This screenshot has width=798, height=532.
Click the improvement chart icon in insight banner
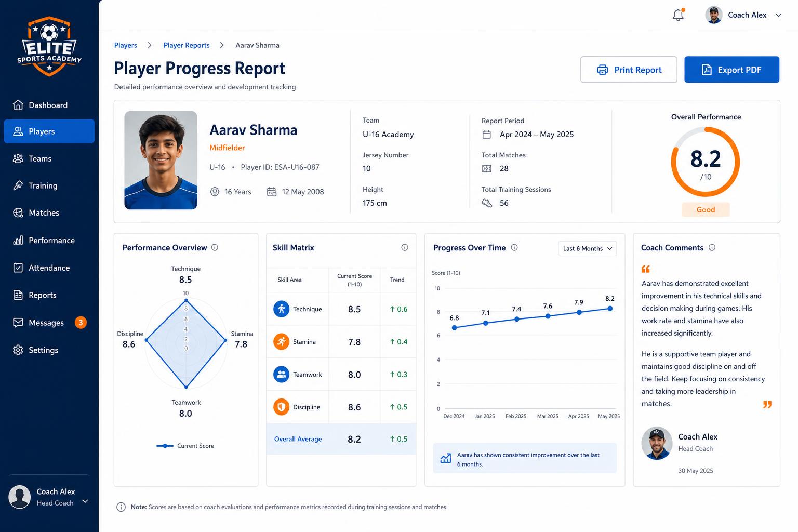(x=446, y=458)
